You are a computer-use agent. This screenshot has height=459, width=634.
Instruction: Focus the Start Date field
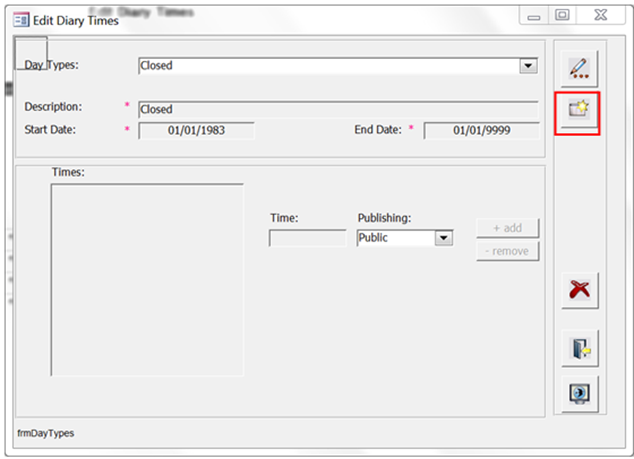tap(196, 130)
